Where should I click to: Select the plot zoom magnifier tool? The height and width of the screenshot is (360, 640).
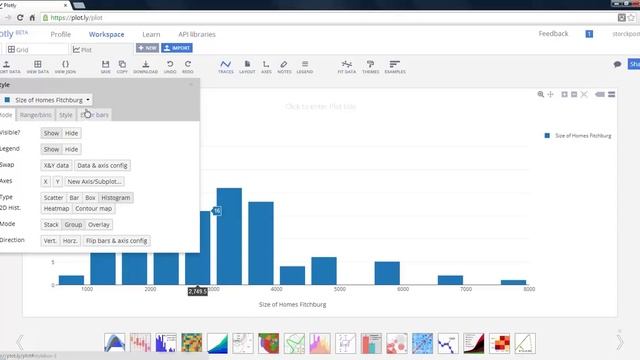point(541,94)
